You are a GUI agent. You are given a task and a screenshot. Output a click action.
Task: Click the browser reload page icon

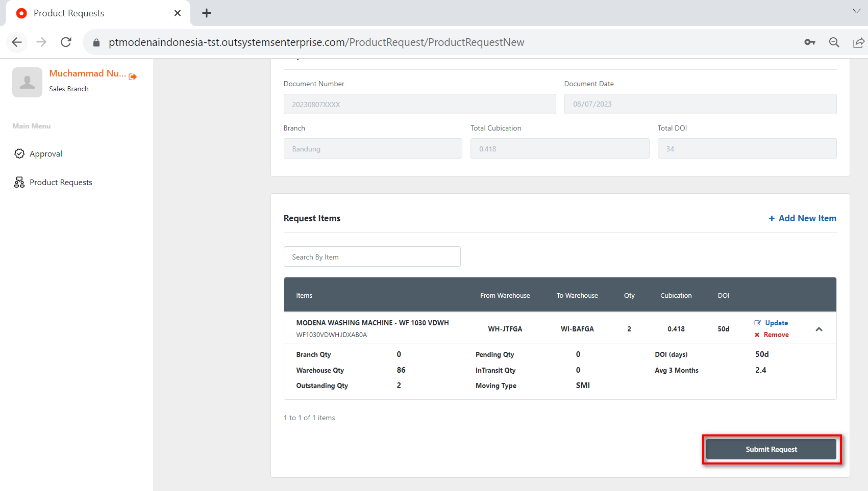[x=66, y=42]
